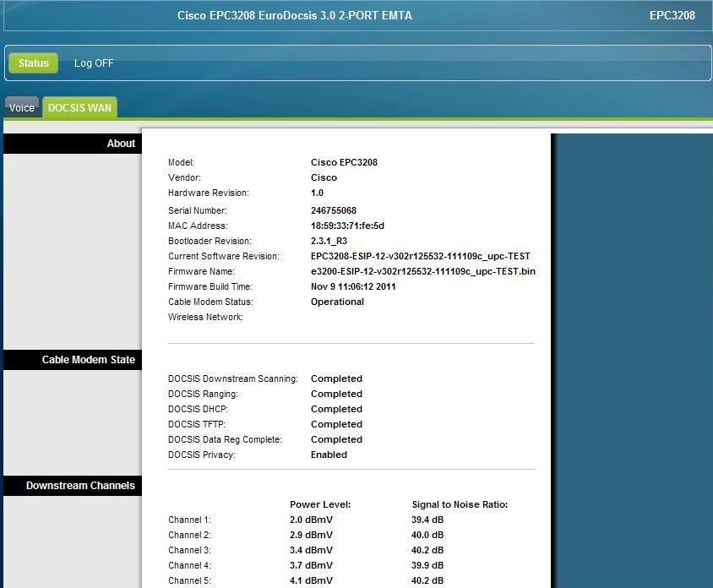Click DOCSIS Data Reg Complete value
Image resolution: width=713 pixels, height=588 pixels.
(x=336, y=440)
